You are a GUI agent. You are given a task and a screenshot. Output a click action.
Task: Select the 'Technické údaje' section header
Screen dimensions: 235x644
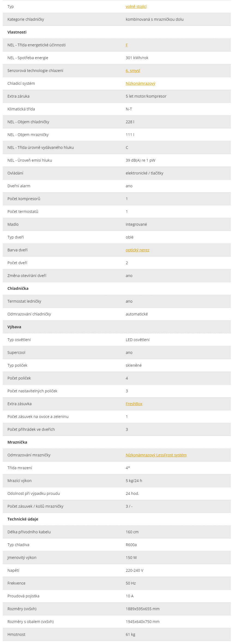coord(23,519)
